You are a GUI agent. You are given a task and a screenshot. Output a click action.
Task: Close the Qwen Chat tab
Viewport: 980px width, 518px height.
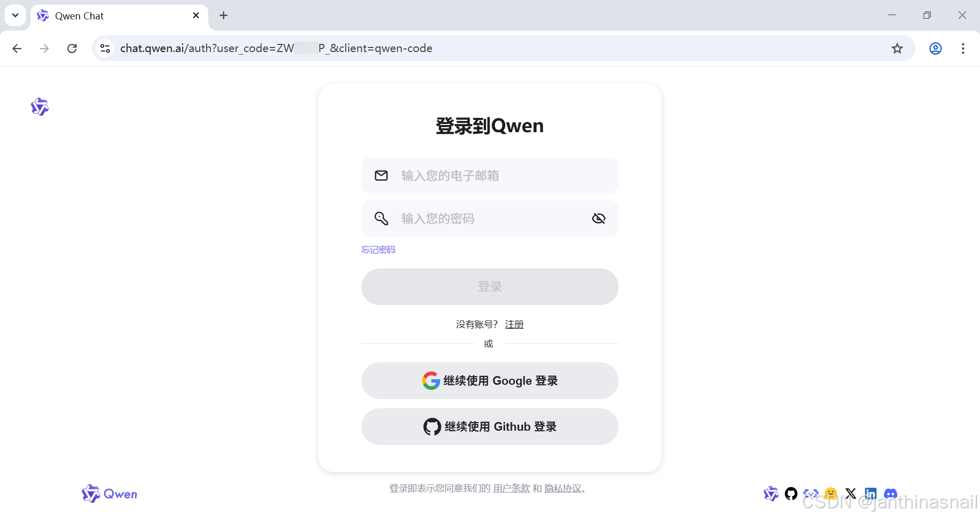tap(196, 16)
